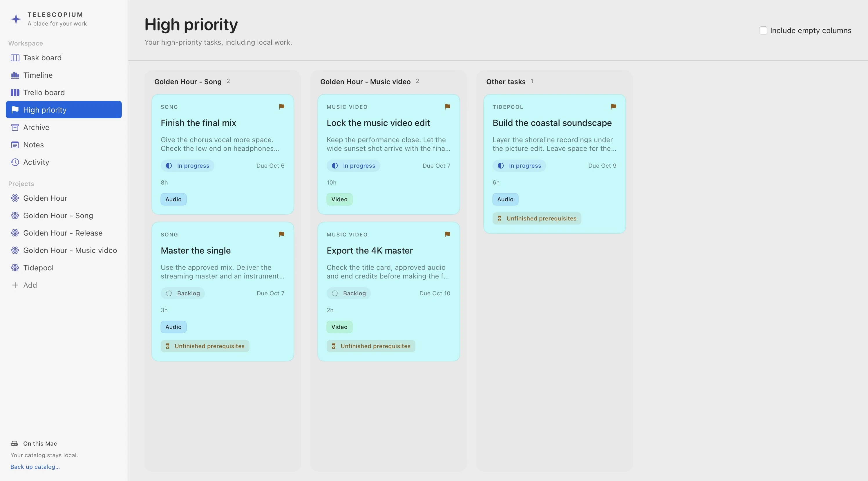Toggle priority flag on Build the coastal soundscape

613,107
